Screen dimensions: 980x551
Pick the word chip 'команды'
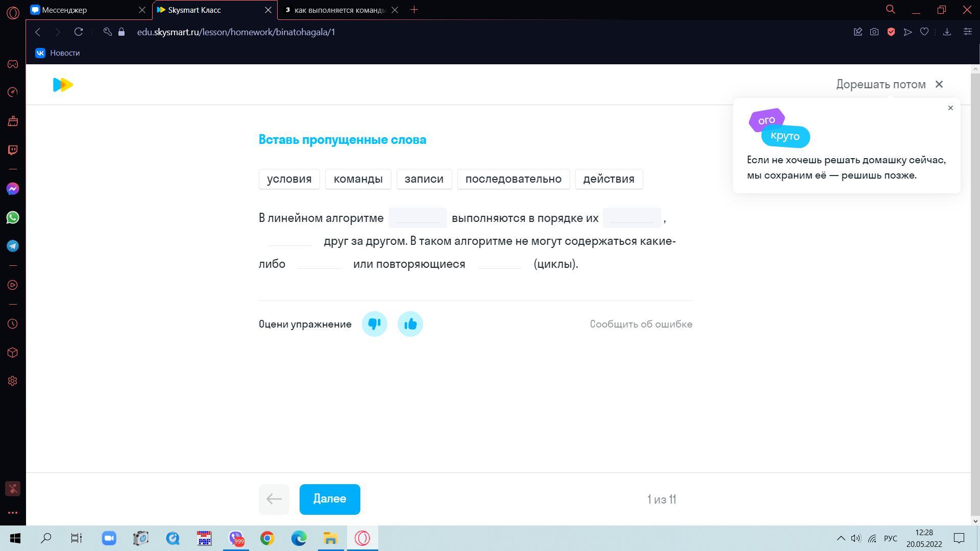click(x=358, y=179)
